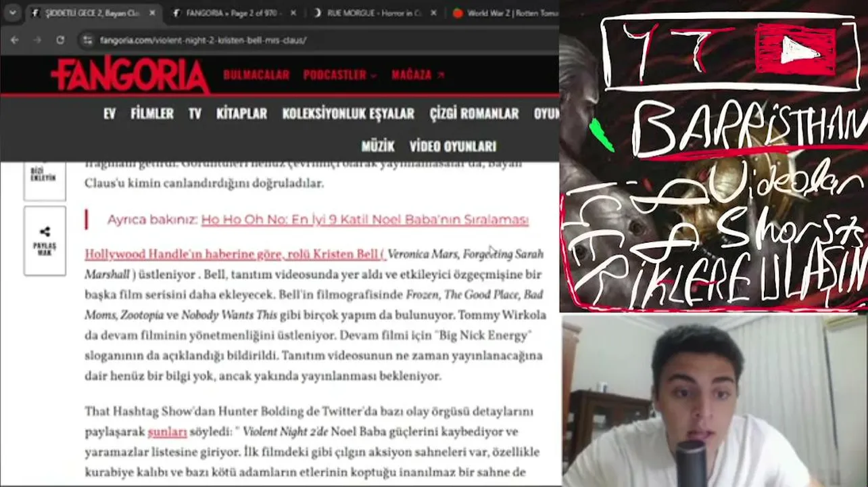Open the BULMACALAR link
868x487 pixels.
[x=256, y=75]
